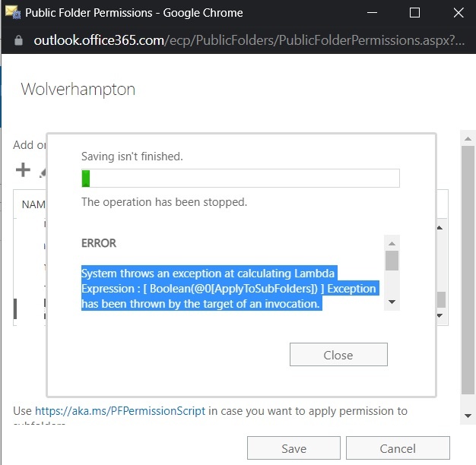476x465 pixels.
Task: Click the Cancel button
Action: (x=398, y=448)
